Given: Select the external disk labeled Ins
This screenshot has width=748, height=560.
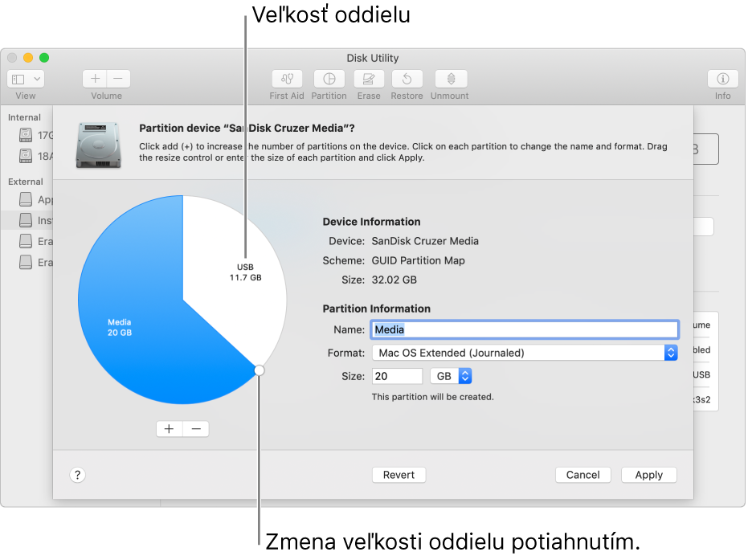Looking at the screenshot, I should (x=36, y=220).
